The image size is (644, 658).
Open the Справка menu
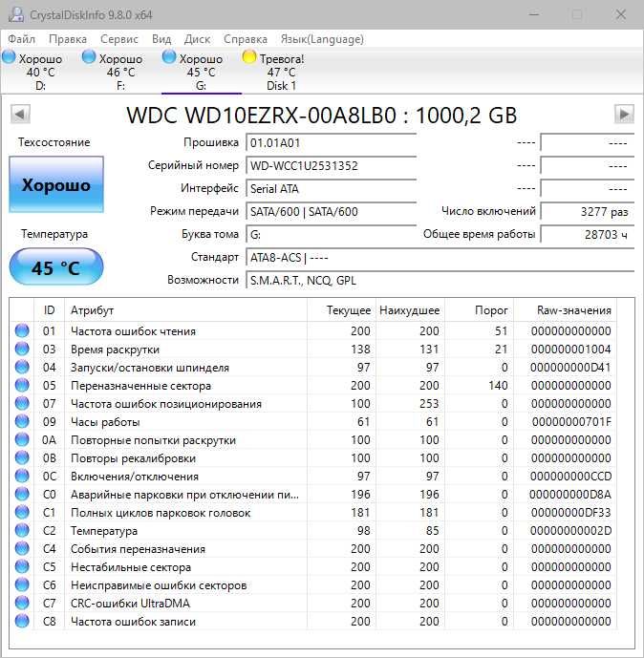coord(246,39)
